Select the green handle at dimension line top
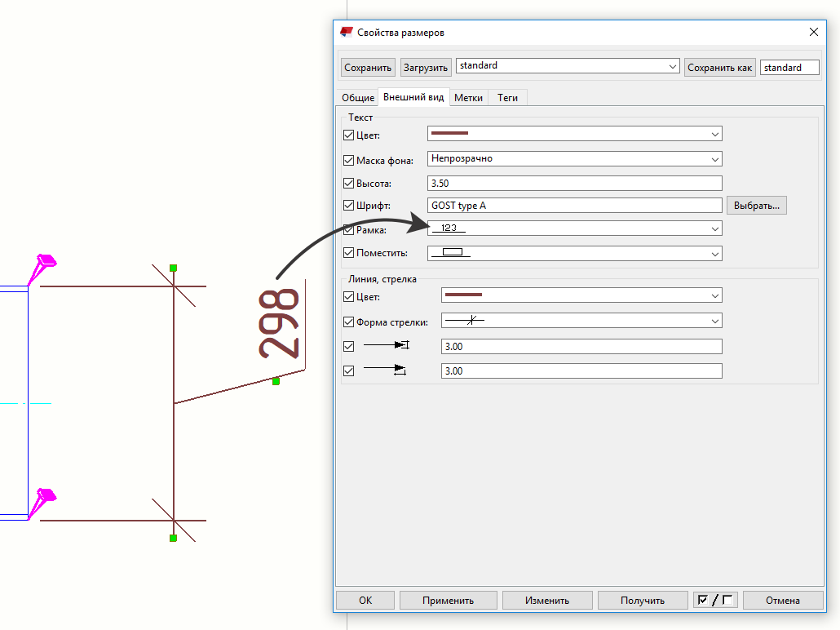This screenshot has width=840, height=630. tap(173, 268)
